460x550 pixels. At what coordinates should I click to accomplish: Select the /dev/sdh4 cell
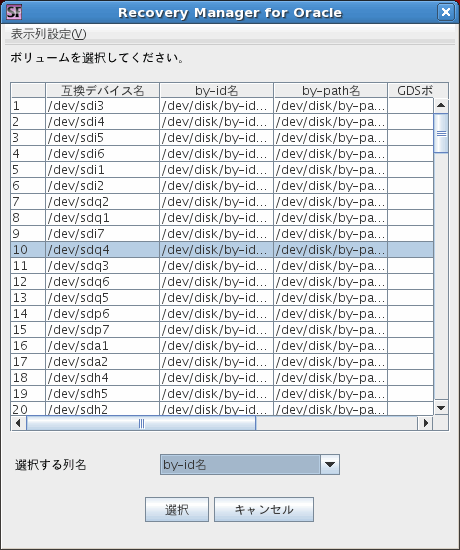tap(102, 378)
